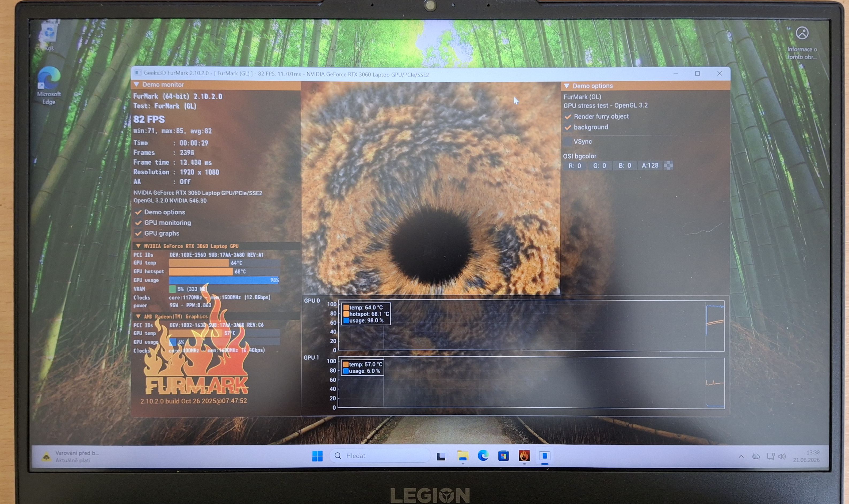Click the Time '00:00:29' value
Screen dimensions: 849x504
click(194, 143)
